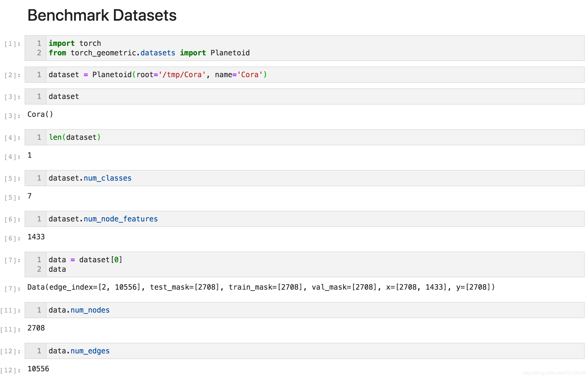Click the [11]: output prompt beside 2708

tap(10, 330)
